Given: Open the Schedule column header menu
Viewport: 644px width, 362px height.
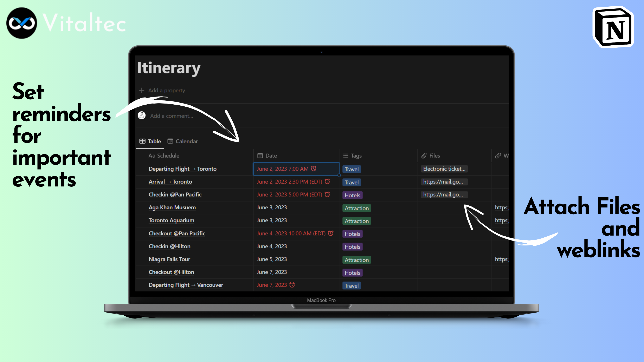Looking at the screenshot, I should pyautogui.click(x=164, y=156).
